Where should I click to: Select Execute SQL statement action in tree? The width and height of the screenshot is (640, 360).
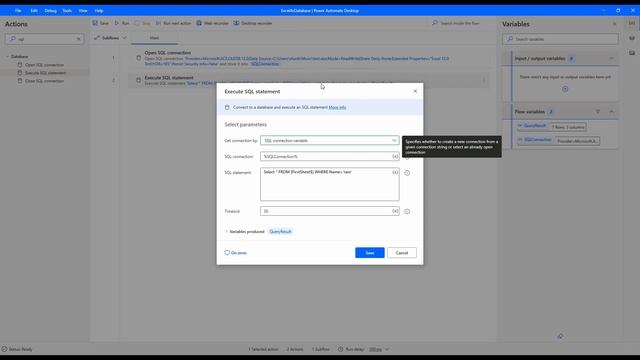pos(45,73)
